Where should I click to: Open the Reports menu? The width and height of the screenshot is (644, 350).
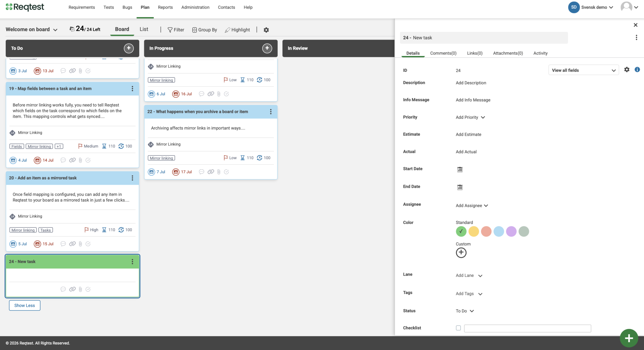point(165,7)
